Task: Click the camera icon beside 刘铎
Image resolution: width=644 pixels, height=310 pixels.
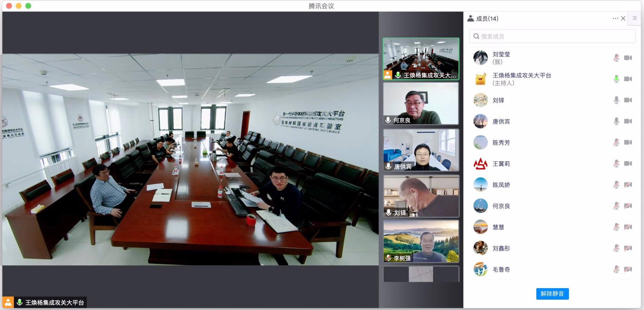Action: click(628, 100)
